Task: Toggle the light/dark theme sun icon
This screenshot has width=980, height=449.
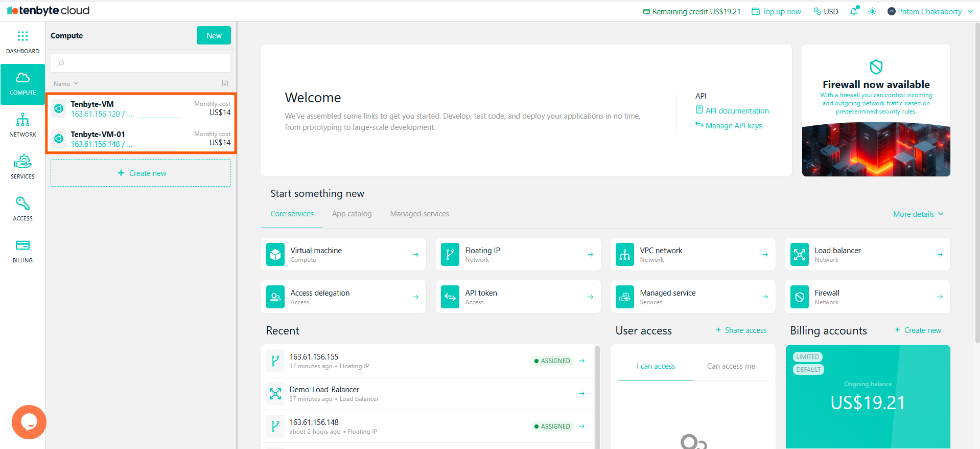Action: coord(872,11)
